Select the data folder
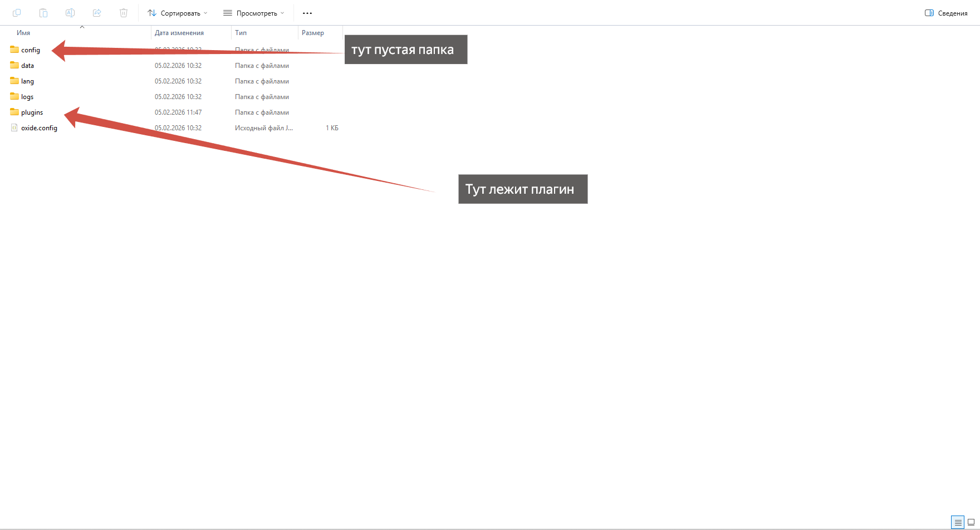The width and height of the screenshot is (980, 530). tap(27, 66)
